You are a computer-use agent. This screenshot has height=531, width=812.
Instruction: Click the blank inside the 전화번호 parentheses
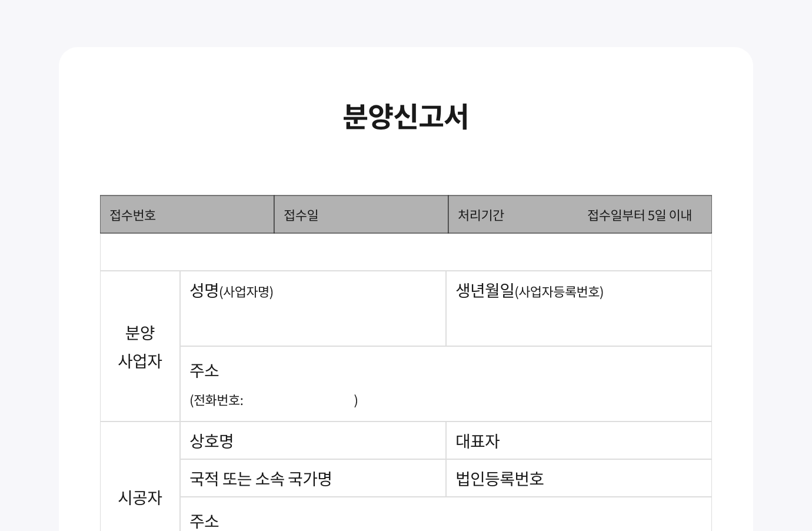pos(298,401)
